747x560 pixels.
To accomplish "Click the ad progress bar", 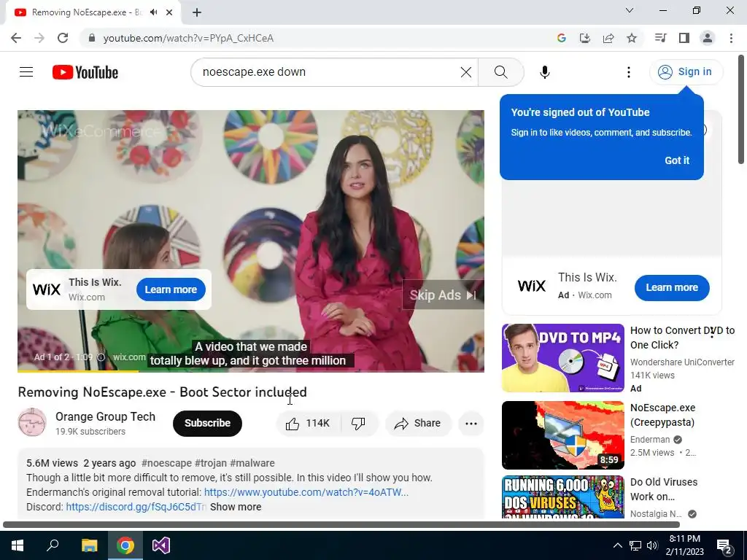I will (251, 371).
